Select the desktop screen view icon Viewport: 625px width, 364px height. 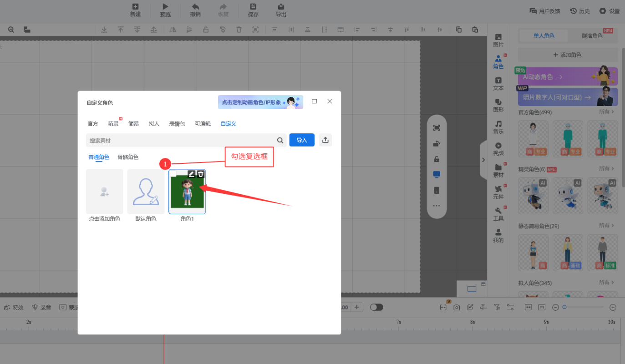point(437,174)
